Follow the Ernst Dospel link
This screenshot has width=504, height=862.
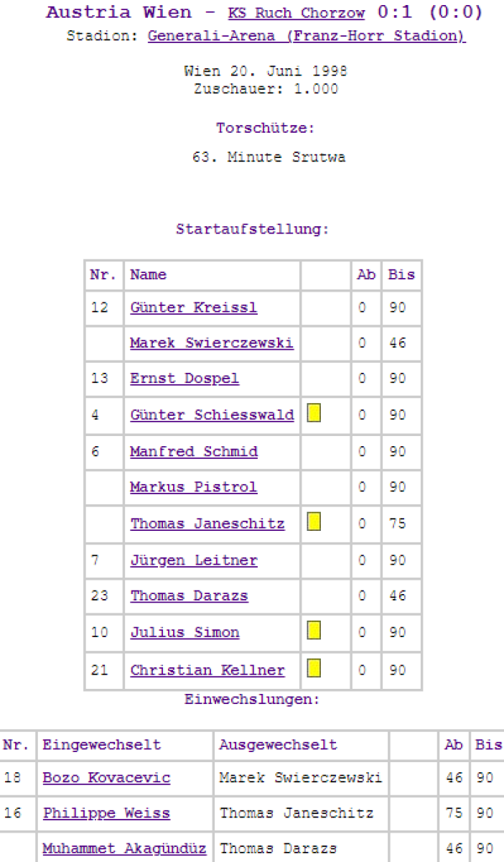coord(185,379)
